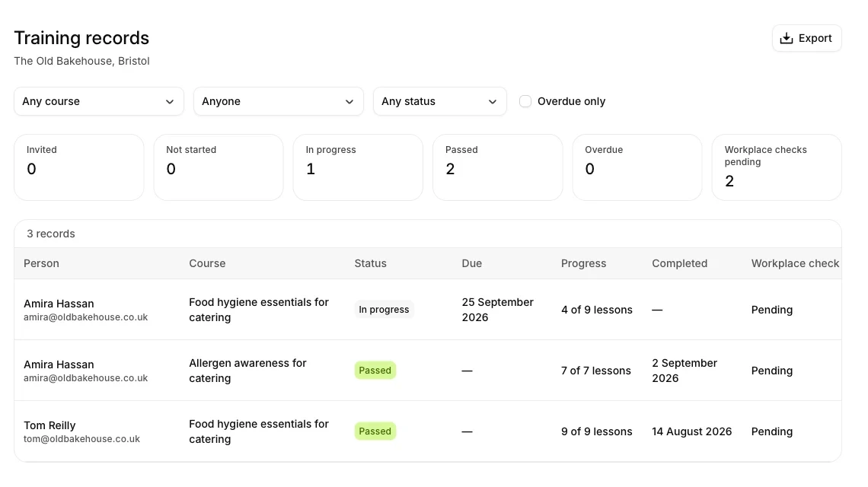Viewport: 868px width, 487px height.
Task: Select the Overdue summary card
Action: click(x=637, y=167)
